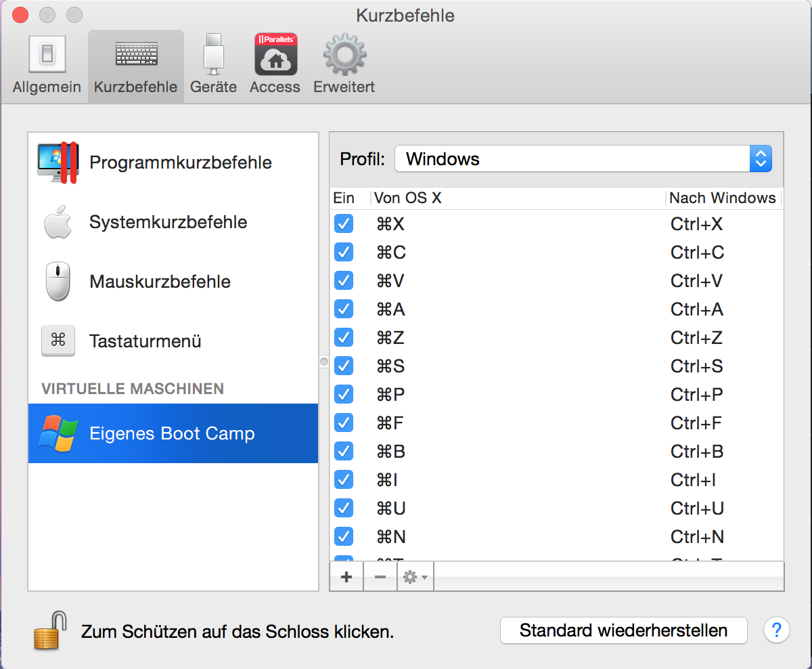812x669 pixels.
Task: Open the Tastaturmenü section
Action: click(144, 341)
